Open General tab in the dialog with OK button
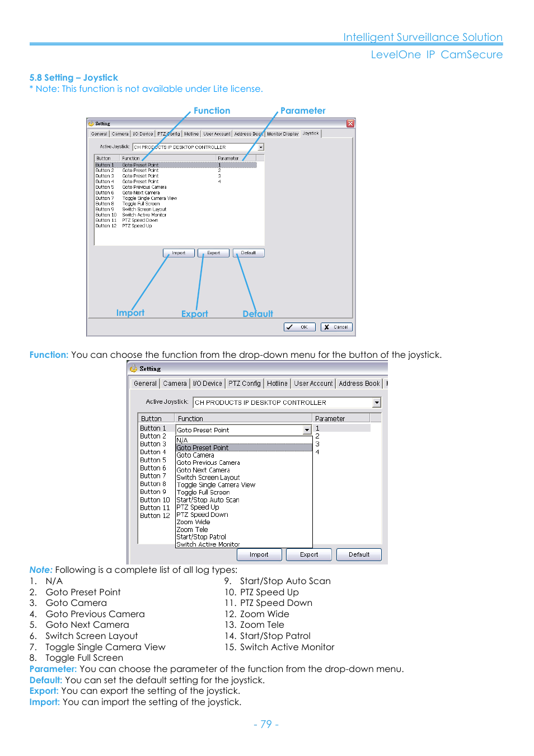 coord(99,134)
